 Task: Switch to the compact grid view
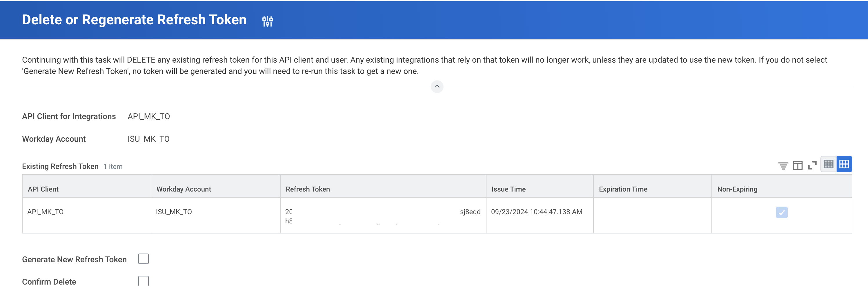click(x=828, y=164)
